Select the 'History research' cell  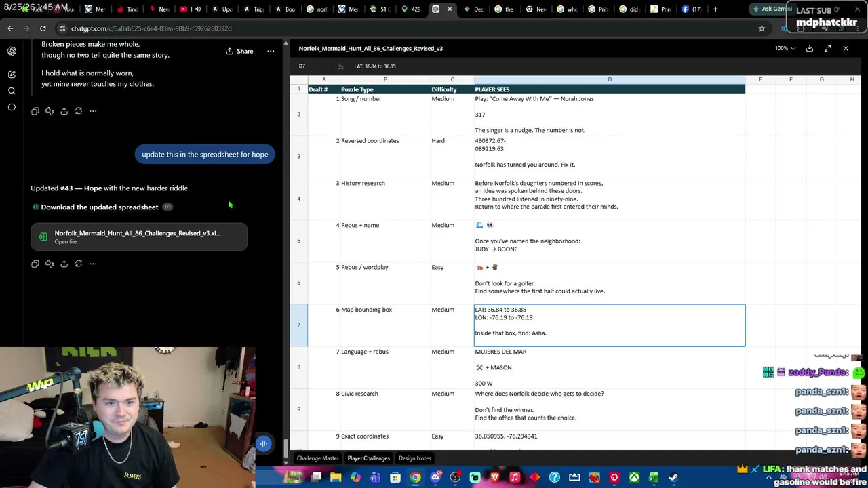pos(385,199)
